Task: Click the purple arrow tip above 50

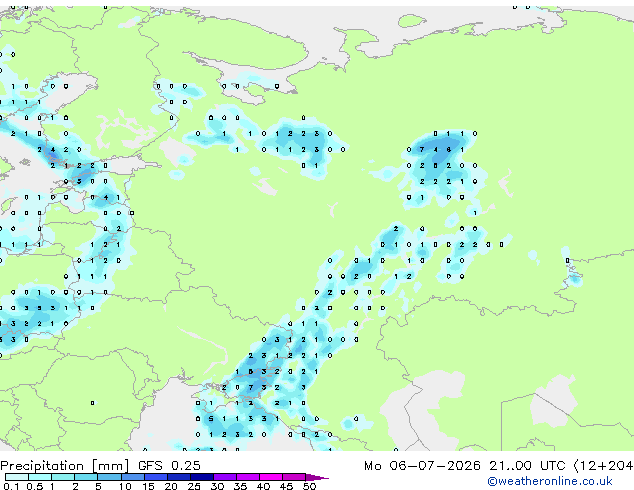Action: [x=317, y=478]
